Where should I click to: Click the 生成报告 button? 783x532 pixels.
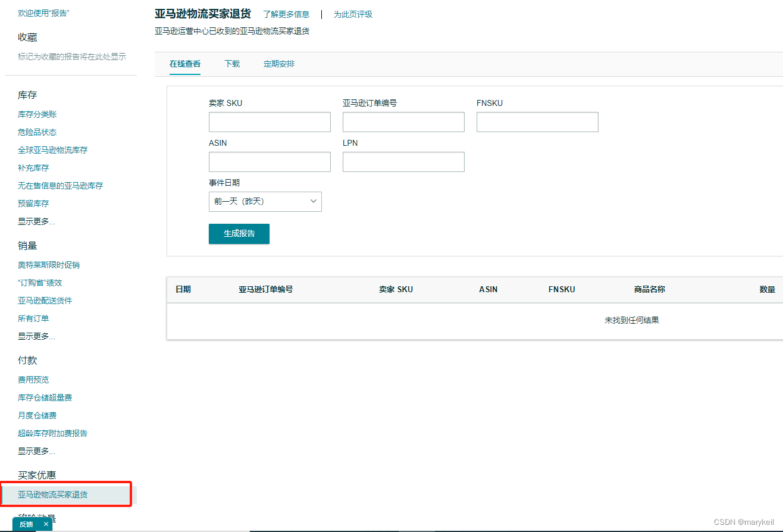tap(239, 234)
